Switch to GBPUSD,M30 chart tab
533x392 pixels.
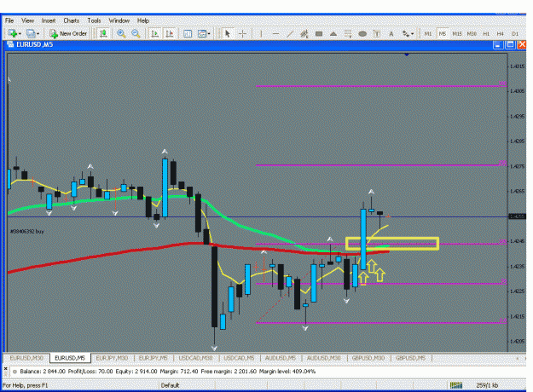point(368,358)
